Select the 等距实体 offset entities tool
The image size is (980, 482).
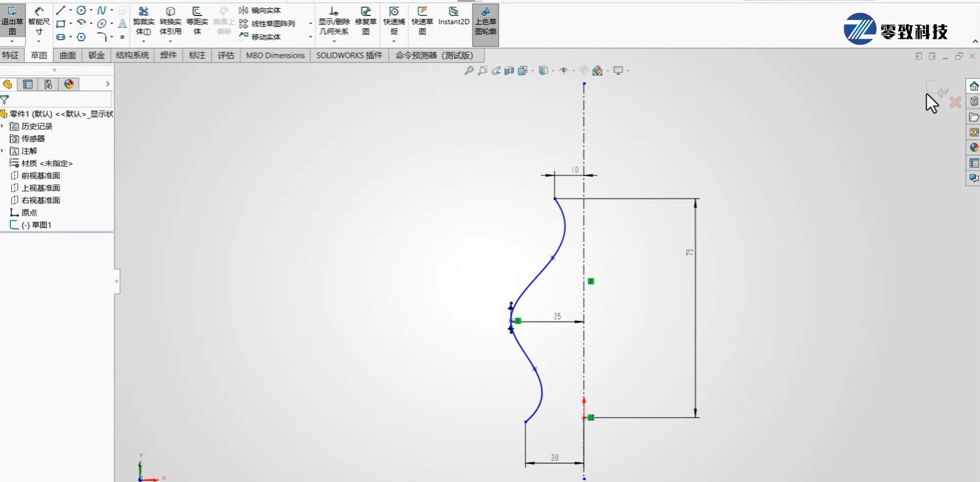(197, 20)
